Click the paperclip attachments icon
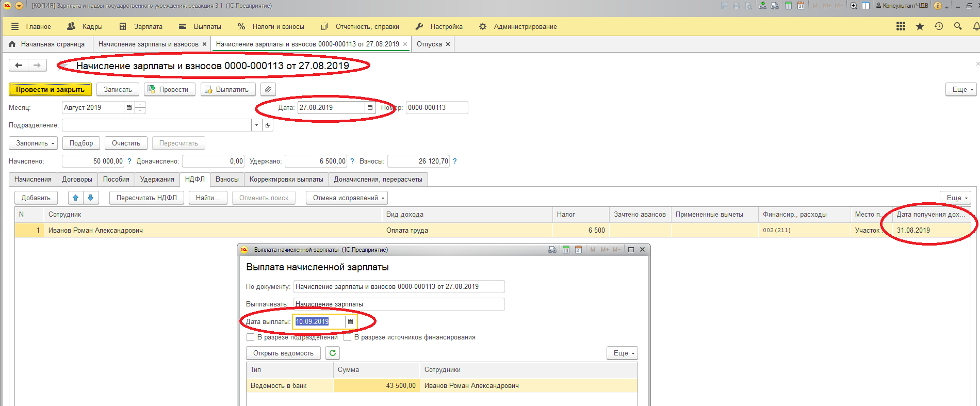The height and width of the screenshot is (406, 980). pyautogui.click(x=268, y=89)
